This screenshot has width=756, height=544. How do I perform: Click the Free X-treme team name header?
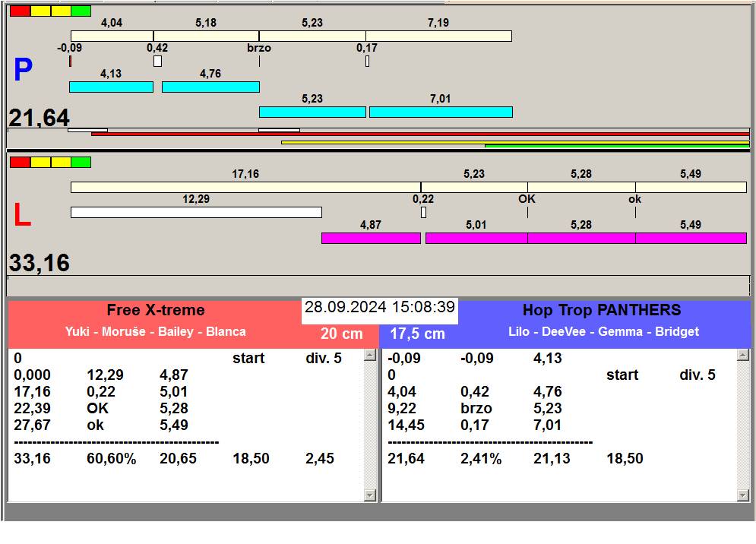point(156,310)
